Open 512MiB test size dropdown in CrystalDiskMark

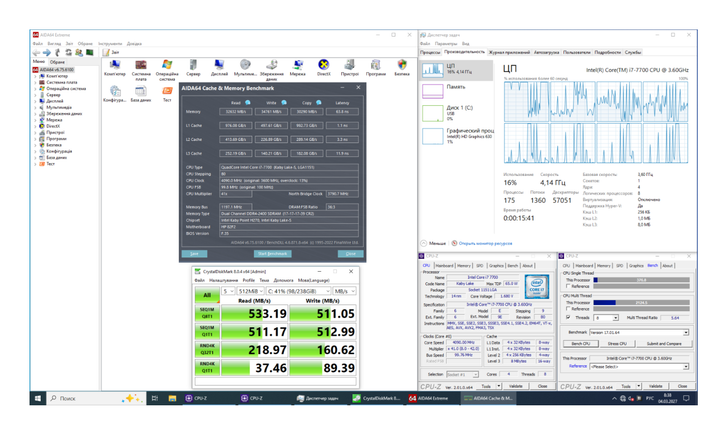pyautogui.click(x=251, y=291)
